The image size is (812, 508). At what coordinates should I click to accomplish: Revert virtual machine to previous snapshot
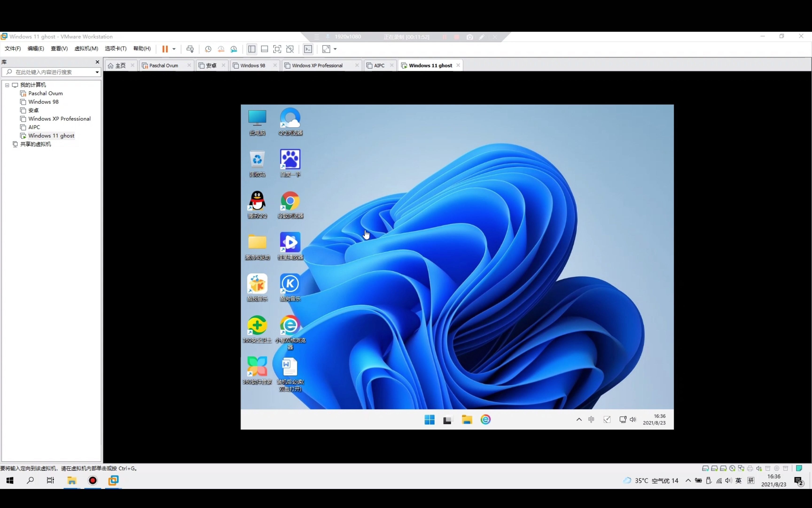click(221, 49)
